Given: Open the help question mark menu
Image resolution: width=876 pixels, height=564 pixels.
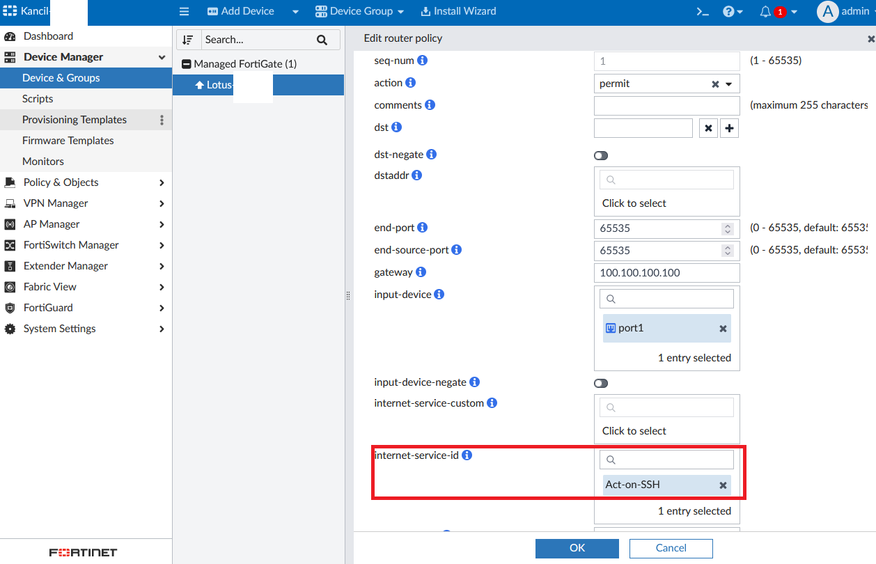Looking at the screenshot, I should pyautogui.click(x=732, y=11).
